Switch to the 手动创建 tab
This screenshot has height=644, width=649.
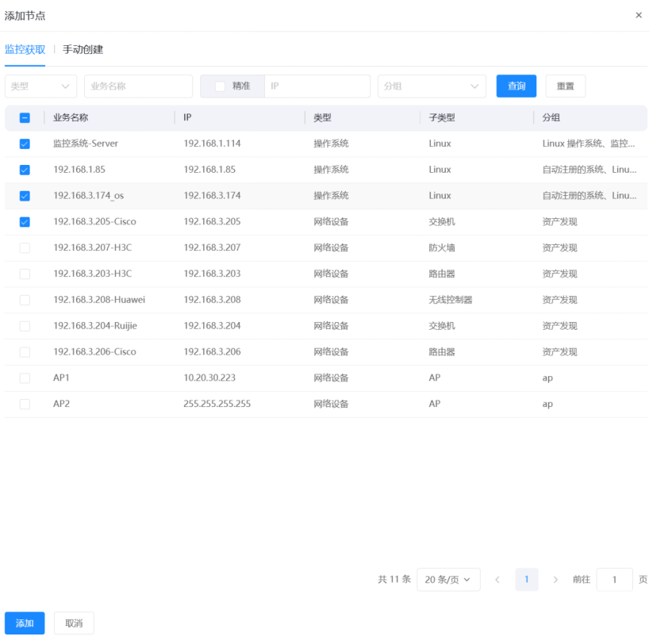pos(83,50)
